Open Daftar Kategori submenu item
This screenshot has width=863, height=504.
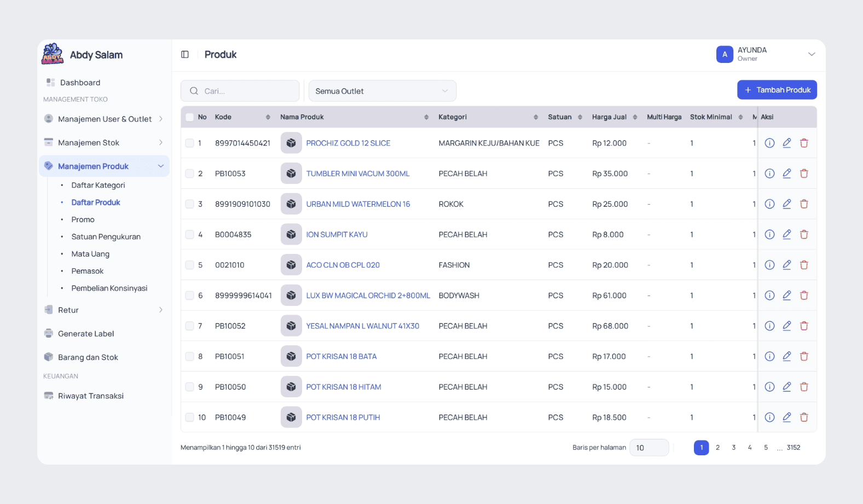pyautogui.click(x=98, y=186)
